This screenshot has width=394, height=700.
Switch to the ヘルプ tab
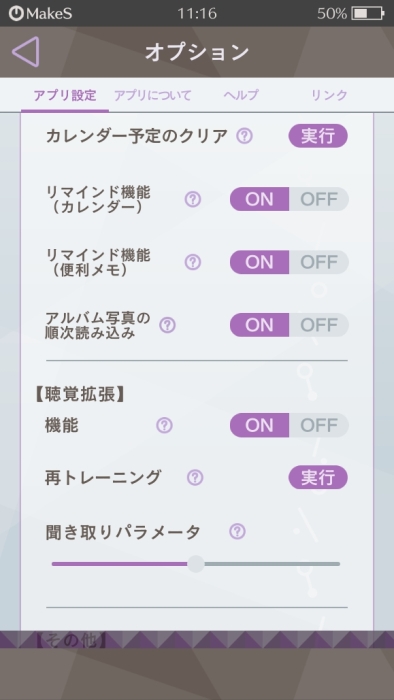241,95
